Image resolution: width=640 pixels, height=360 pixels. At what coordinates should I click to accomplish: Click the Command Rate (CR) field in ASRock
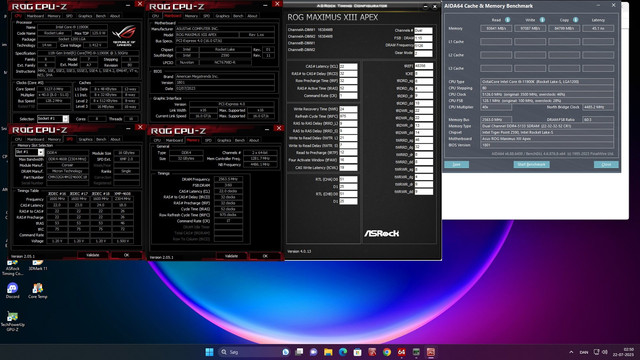click(x=348, y=96)
